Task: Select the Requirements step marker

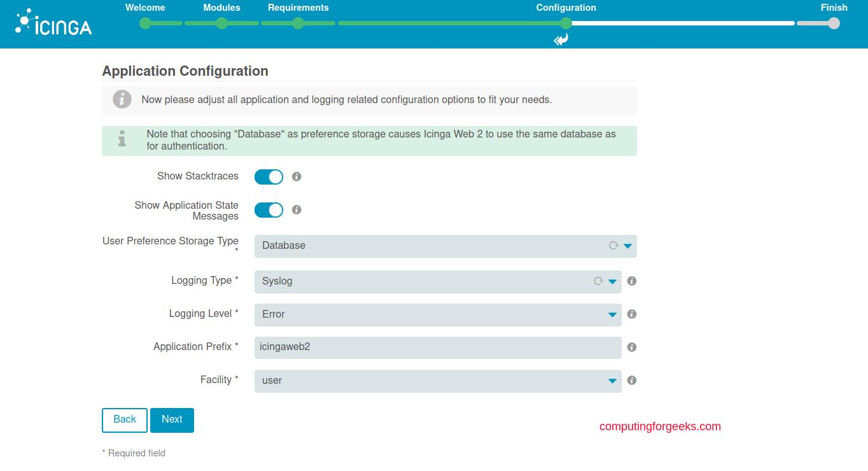Action: click(298, 24)
